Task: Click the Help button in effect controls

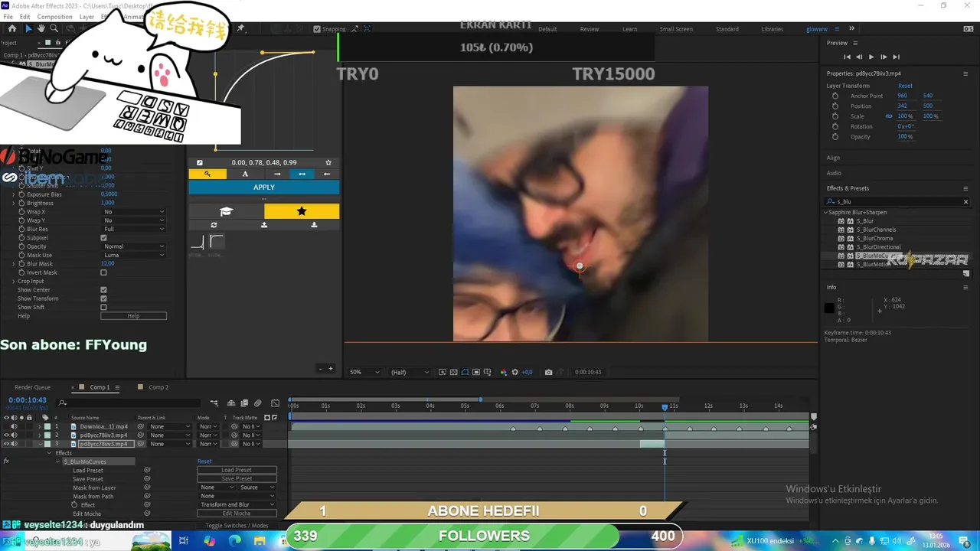Action: 133,316
